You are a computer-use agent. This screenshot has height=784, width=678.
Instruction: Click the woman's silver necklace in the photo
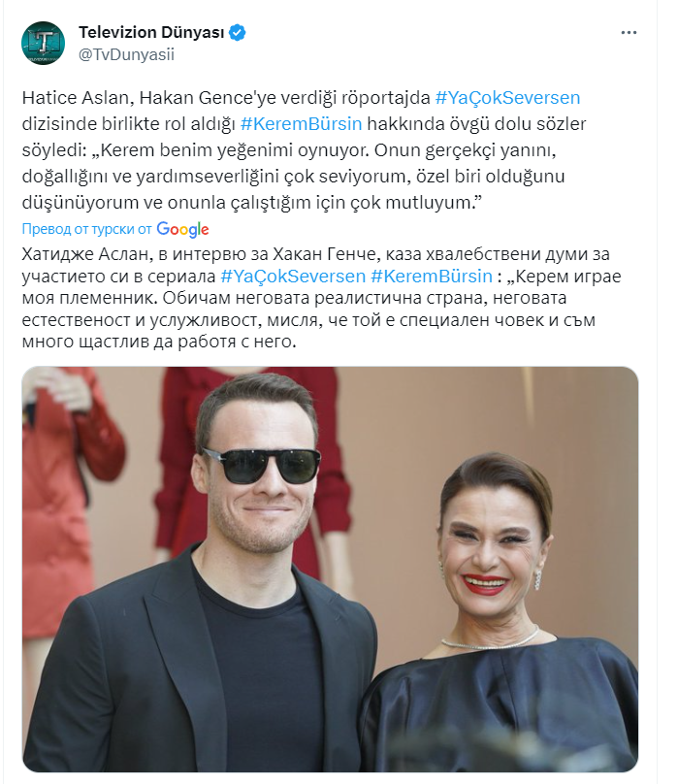tap(491, 640)
